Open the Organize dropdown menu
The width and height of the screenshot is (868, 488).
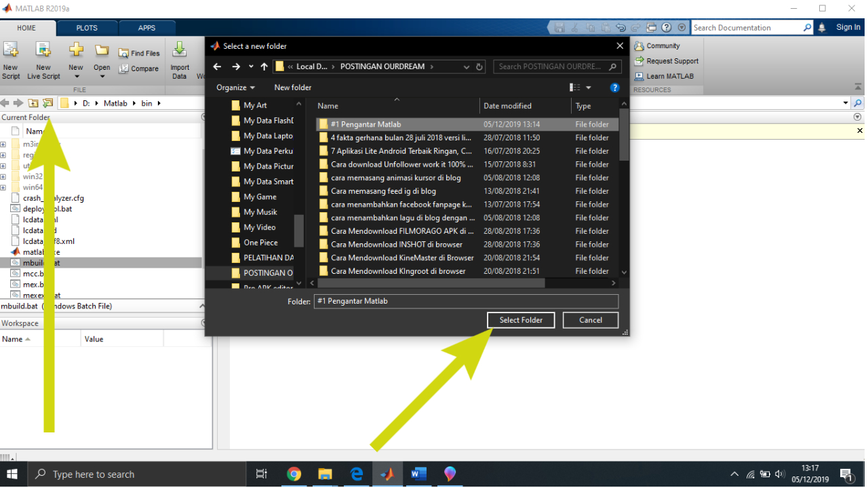[236, 87]
